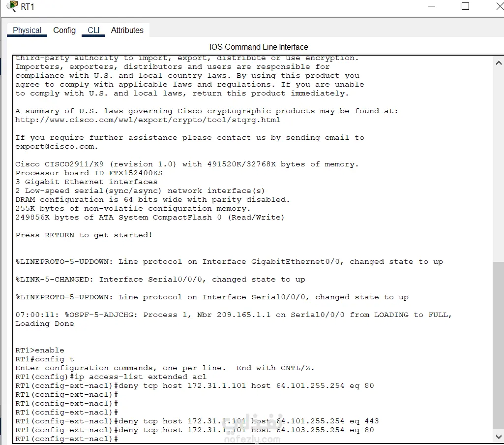The width and height of the screenshot is (504, 445).
Task: Click the '255K bytes of non-volatile' line
Action: [x=133, y=209]
